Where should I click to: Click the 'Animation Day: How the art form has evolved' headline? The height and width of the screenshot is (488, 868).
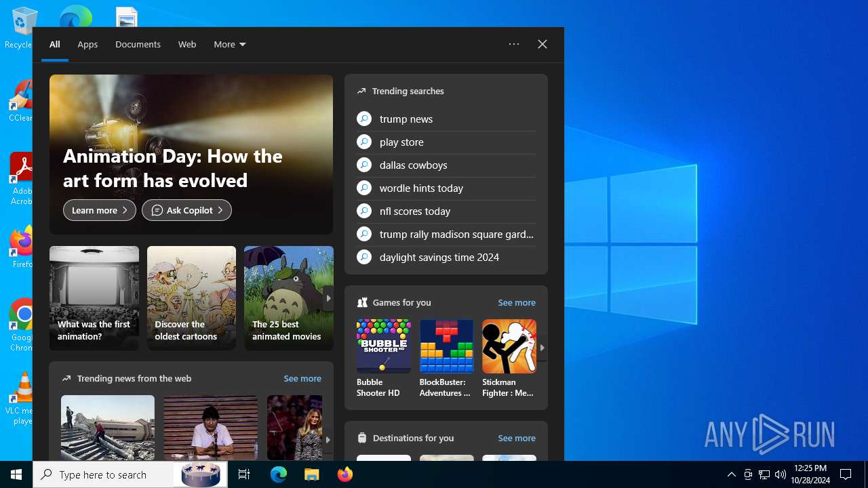173,168
